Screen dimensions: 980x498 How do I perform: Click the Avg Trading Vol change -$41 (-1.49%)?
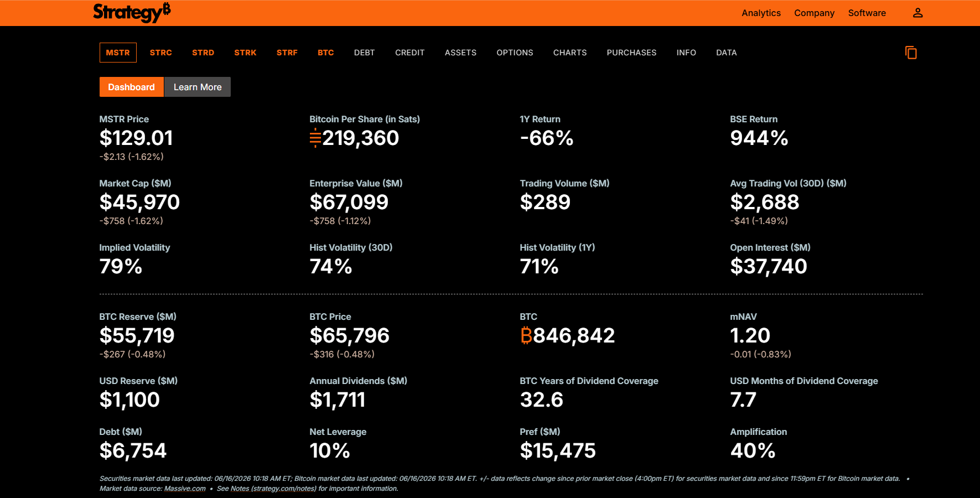[x=759, y=221]
